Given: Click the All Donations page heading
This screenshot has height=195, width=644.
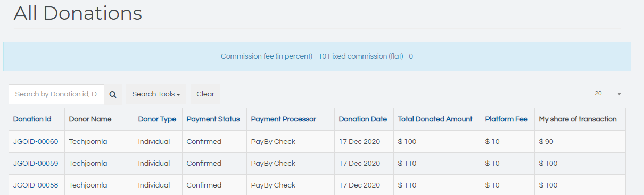Looking at the screenshot, I should 78,13.
